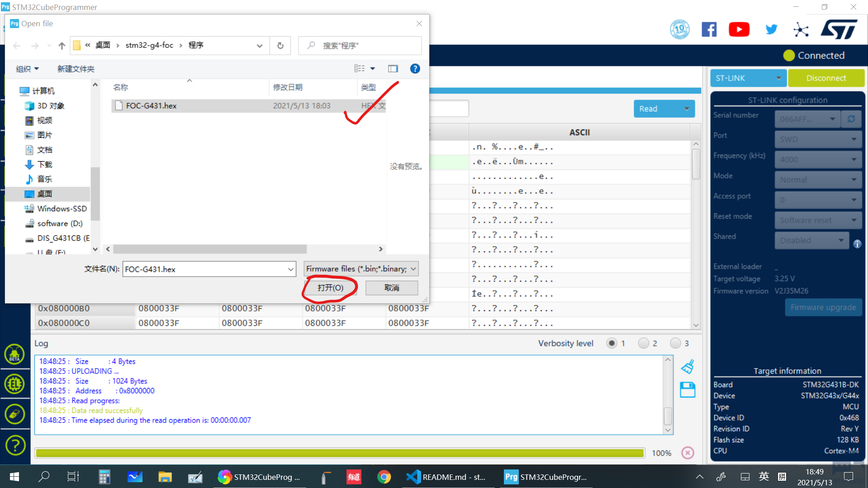868x488 pixels.
Task: Click 新建文件夹 in the dialog toolbar
Action: [x=76, y=69]
